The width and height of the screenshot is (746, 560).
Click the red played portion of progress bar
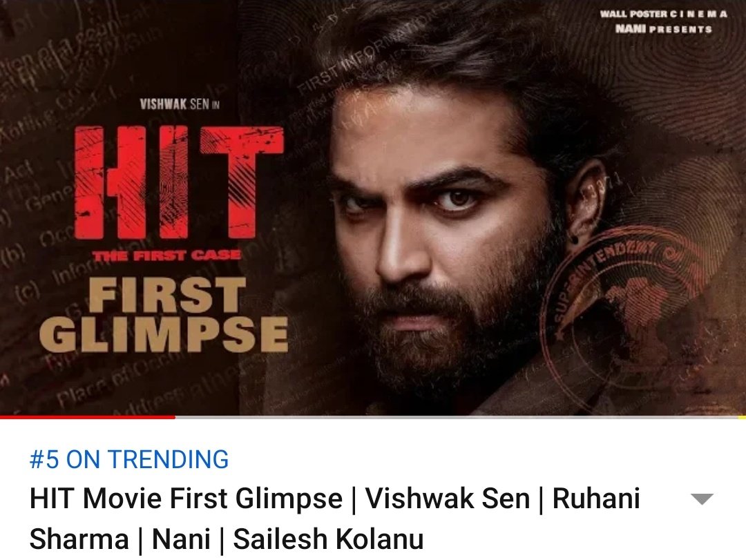(x=88, y=417)
